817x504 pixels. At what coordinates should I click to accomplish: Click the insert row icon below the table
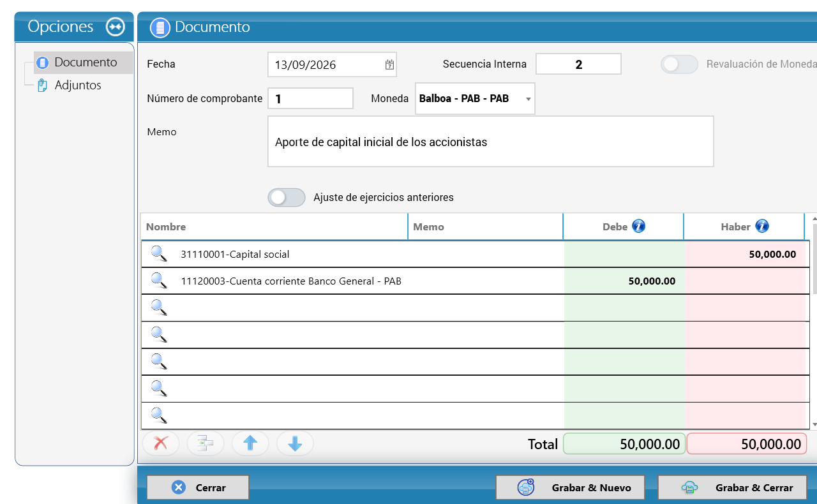click(x=206, y=443)
